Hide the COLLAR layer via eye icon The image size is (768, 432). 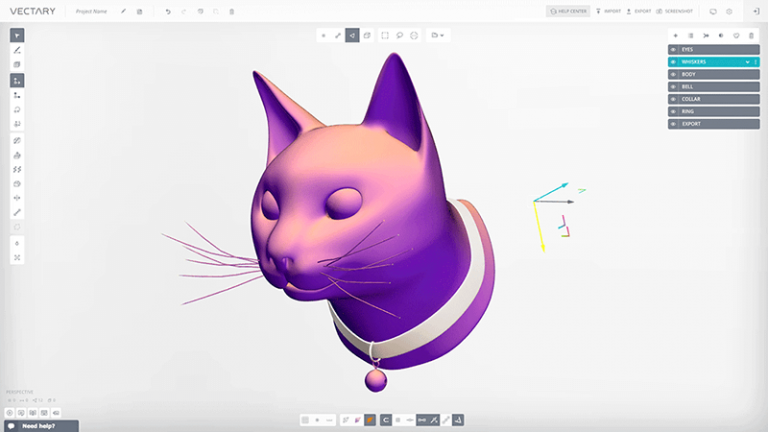point(674,99)
